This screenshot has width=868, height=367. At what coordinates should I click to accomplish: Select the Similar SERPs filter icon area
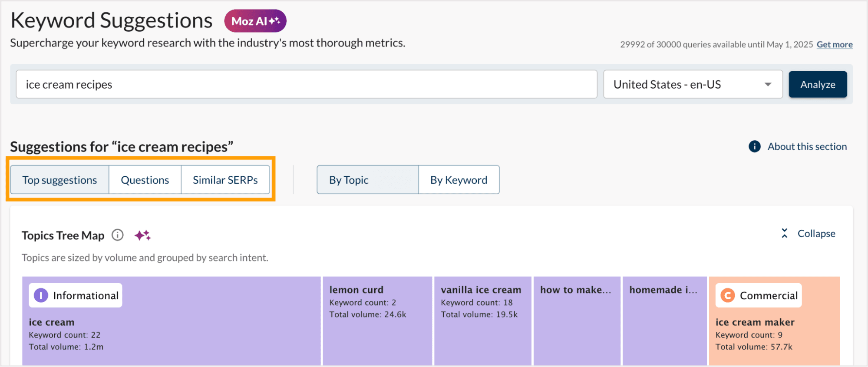(225, 179)
